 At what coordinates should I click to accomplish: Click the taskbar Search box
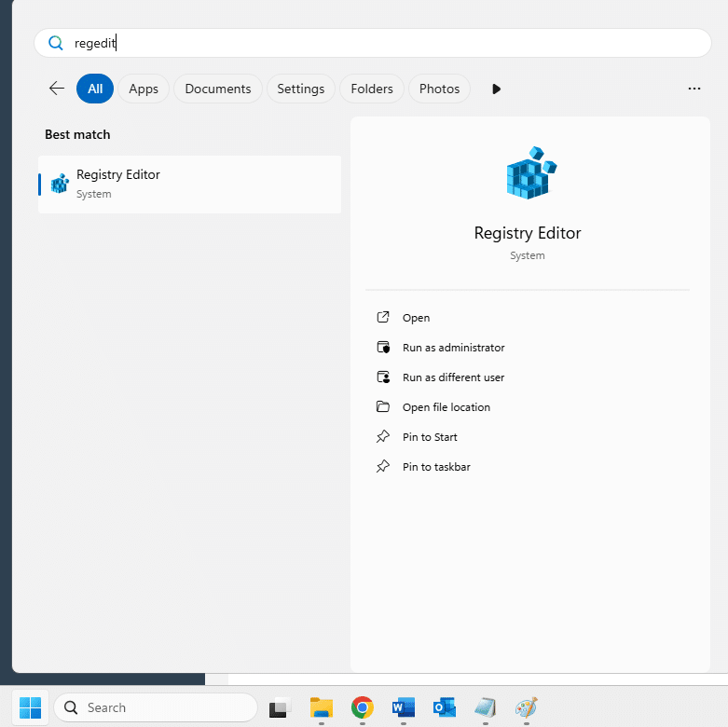[x=156, y=707]
